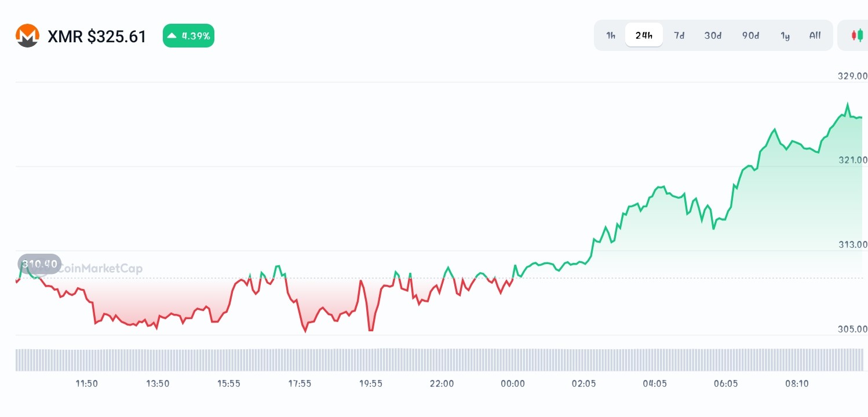
Task: Click the 15:55 time axis label
Action: 229,383
